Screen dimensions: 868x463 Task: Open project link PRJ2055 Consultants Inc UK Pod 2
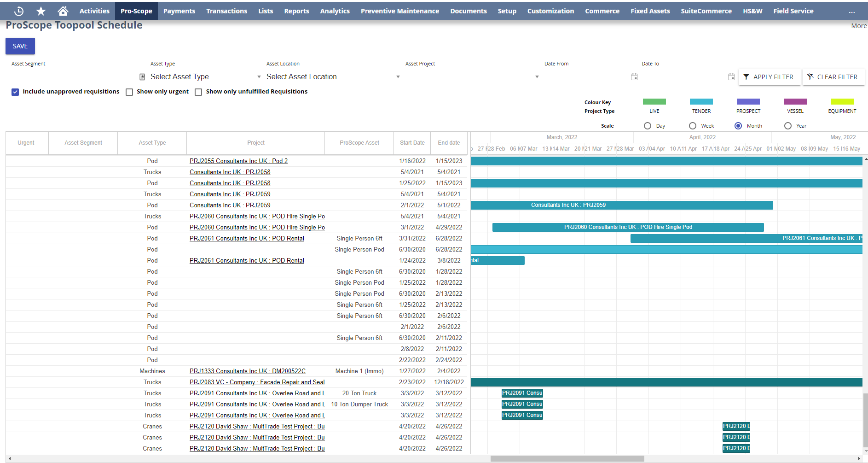coord(238,161)
